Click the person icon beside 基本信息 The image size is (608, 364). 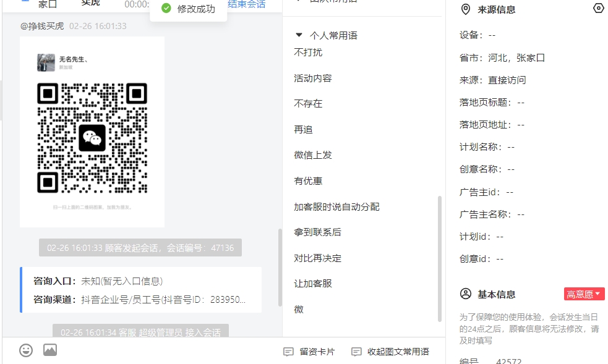pos(465,294)
